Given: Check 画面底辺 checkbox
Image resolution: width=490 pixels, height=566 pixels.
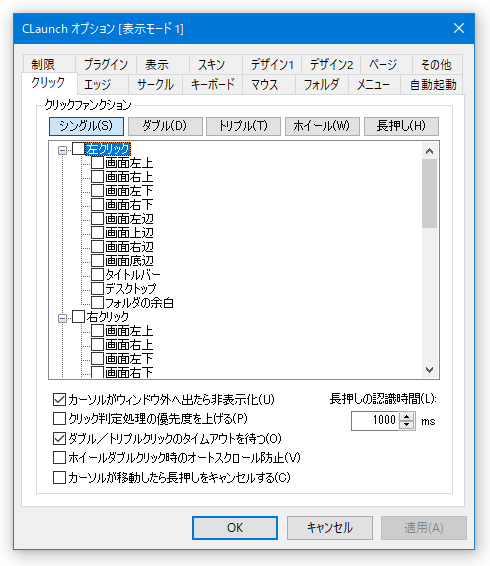Looking at the screenshot, I should (97, 261).
